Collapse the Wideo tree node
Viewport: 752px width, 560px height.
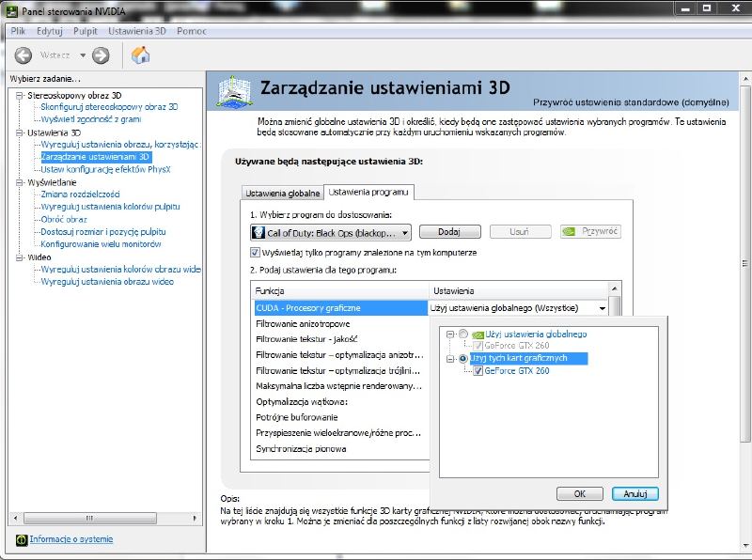tap(19, 257)
